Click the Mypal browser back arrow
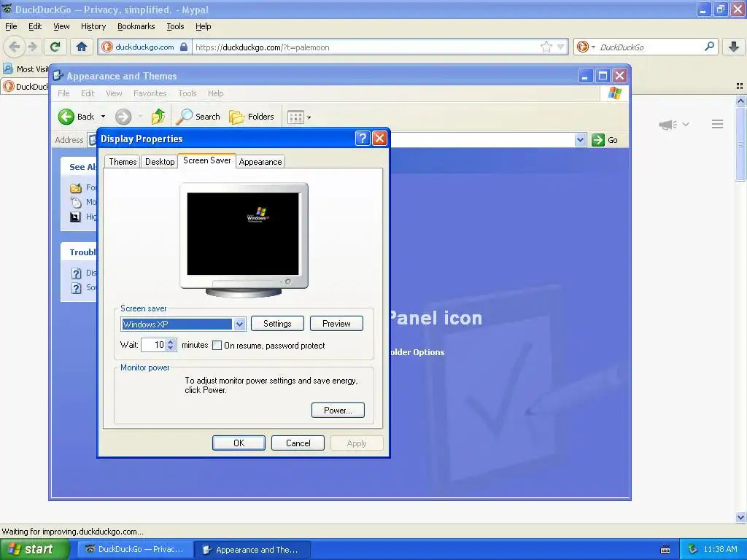Image resolution: width=747 pixels, height=560 pixels. click(x=15, y=47)
